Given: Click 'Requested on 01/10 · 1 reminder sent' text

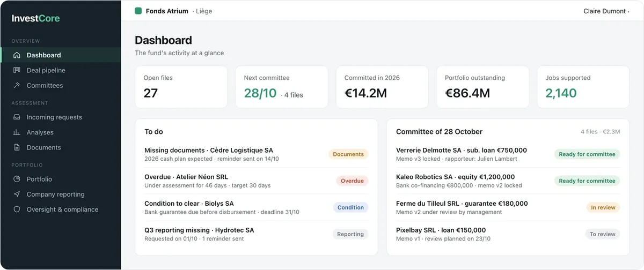Looking at the screenshot, I should [194, 239].
